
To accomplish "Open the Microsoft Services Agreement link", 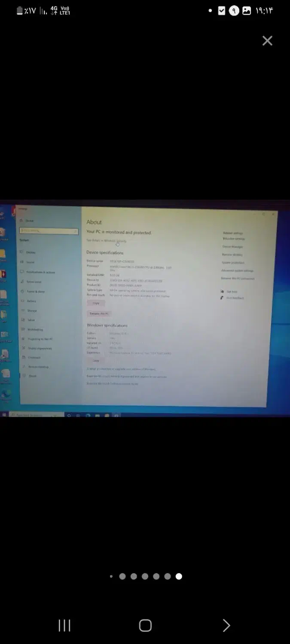I will (127, 377).
